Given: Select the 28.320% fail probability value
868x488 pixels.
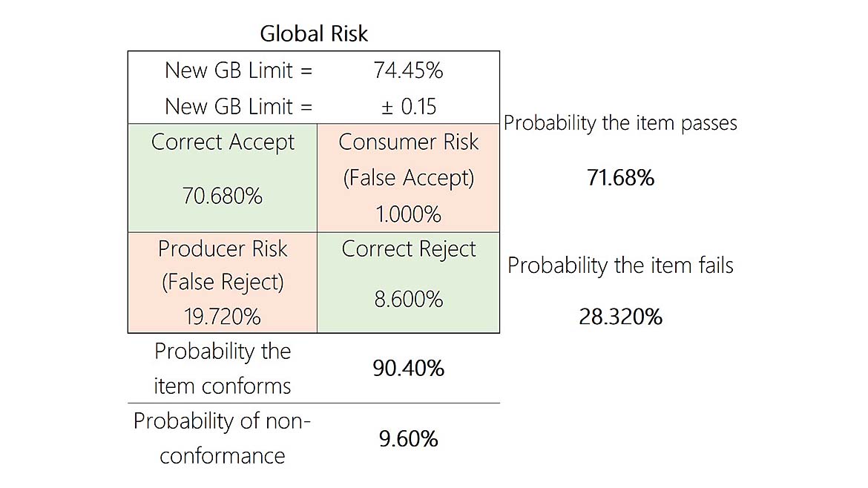Looking at the screenshot, I should pyautogui.click(x=620, y=317).
